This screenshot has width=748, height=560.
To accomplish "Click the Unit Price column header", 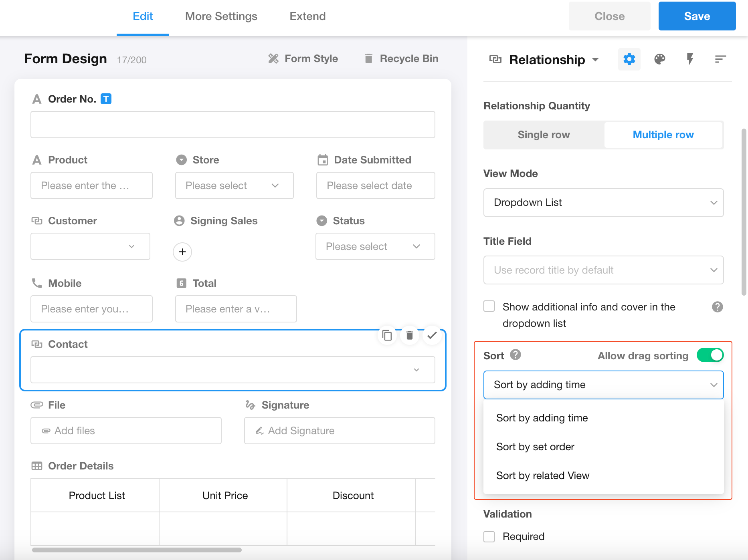I will [x=223, y=496].
